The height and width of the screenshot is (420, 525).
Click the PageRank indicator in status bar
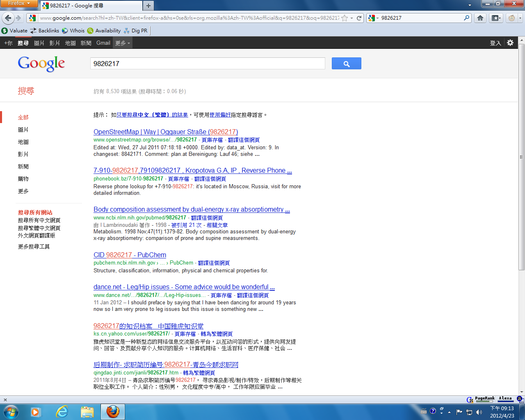484,399
